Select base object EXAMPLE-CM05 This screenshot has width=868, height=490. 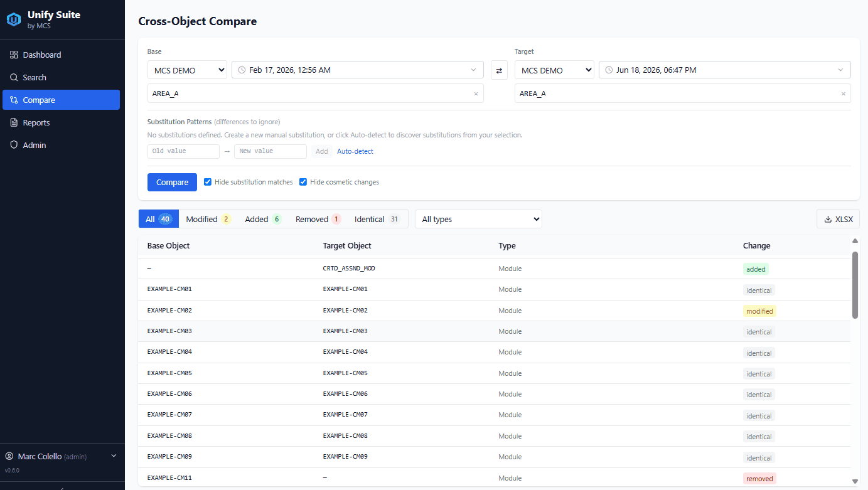(x=169, y=373)
